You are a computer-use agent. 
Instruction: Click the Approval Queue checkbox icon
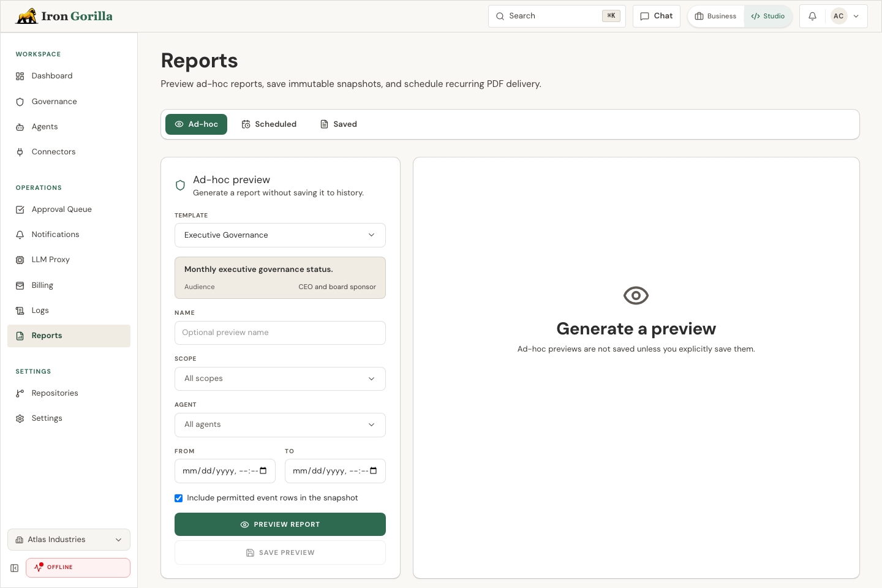click(20, 209)
